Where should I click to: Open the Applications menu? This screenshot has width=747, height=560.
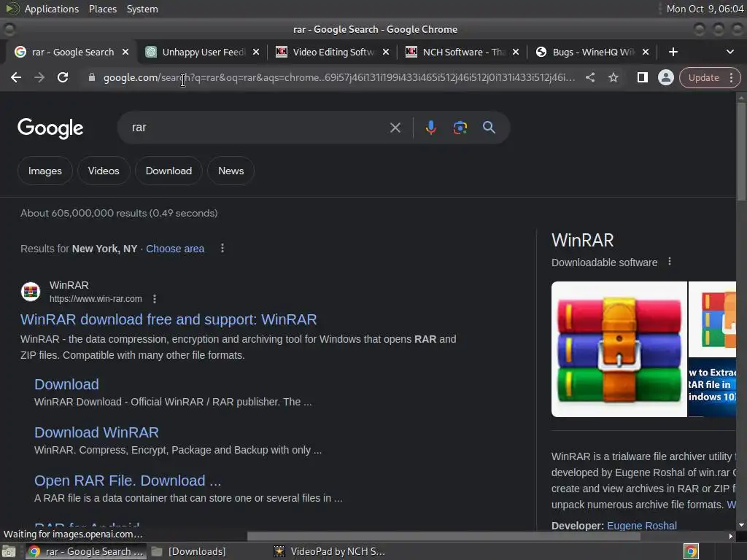coord(52,9)
